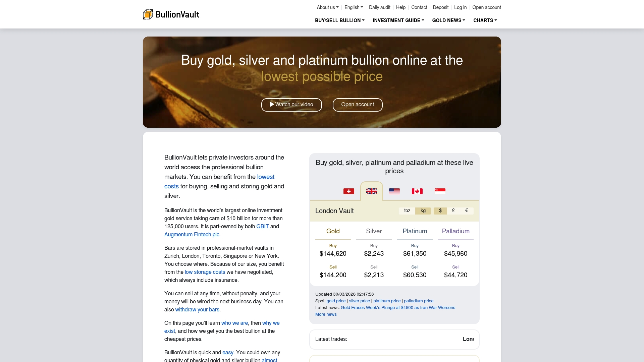This screenshot has height=362, width=644.
Task: Switch to the Silver price tab
Action: [374, 231]
